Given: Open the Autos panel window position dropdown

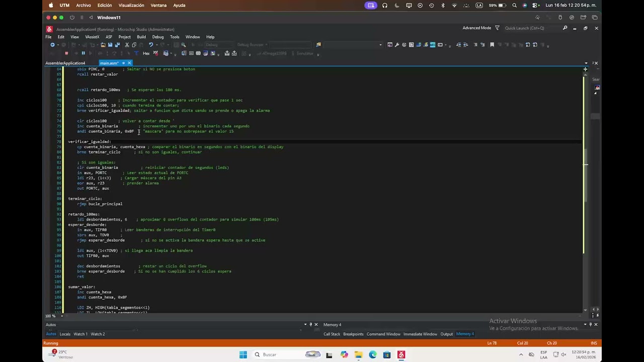Looking at the screenshot, I should (305, 324).
